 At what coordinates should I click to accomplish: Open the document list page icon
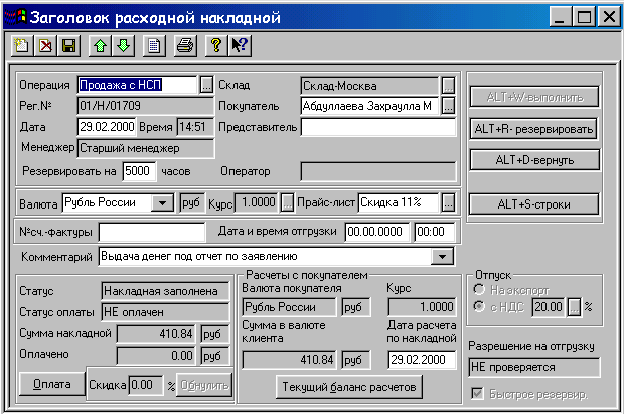(154, 46)
